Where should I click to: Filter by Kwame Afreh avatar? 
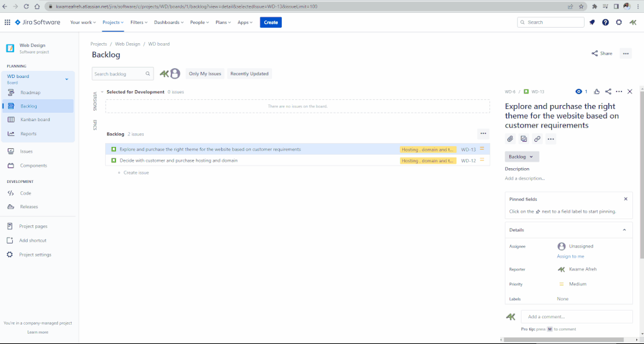tap(164, 73)
